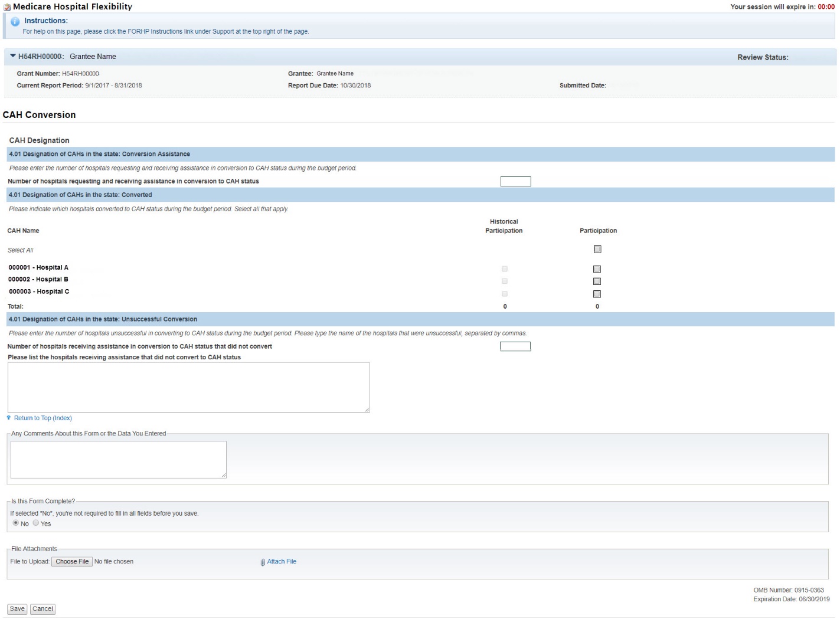The image size is (840, 619).
Task: Click the Medicare Hospital Flexibility page icon
Action: click(x=7, y=7)
